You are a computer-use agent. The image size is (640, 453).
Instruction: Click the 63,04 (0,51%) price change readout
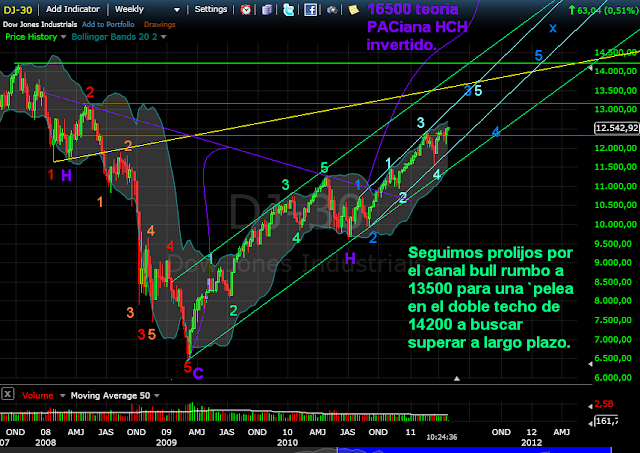603,10
